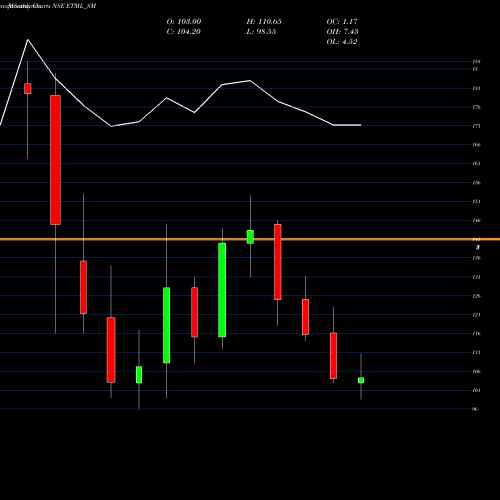Image resolution: width=500 pixels, height=500 pixels.
Task: Click the 181 price axis label
Action: (476, 89)
